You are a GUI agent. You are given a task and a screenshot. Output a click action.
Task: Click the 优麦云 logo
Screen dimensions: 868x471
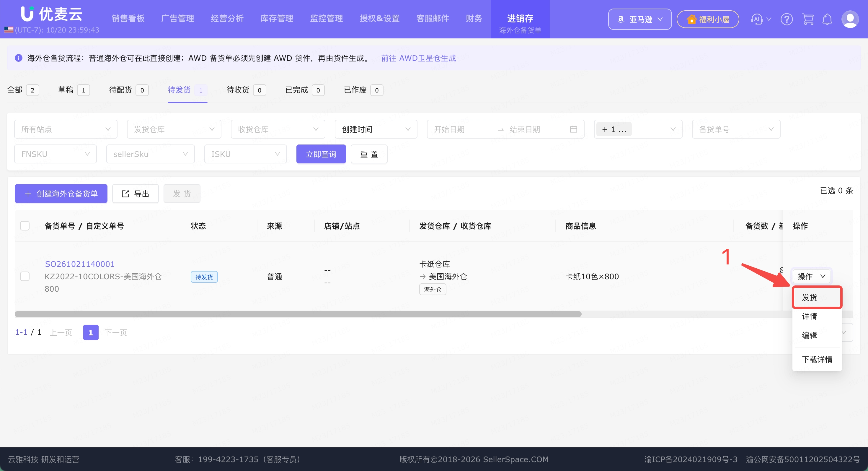click(x=52, y=14)
